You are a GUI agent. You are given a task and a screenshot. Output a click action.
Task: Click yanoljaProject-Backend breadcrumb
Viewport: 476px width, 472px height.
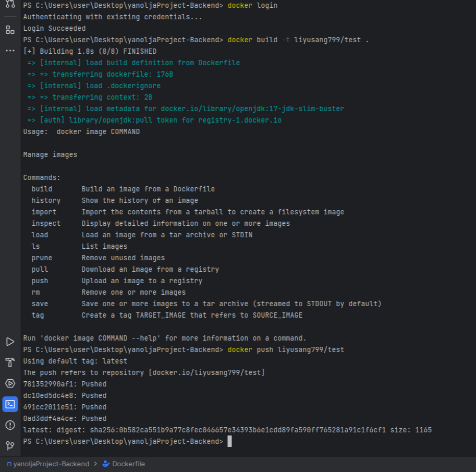pos(48,464)
